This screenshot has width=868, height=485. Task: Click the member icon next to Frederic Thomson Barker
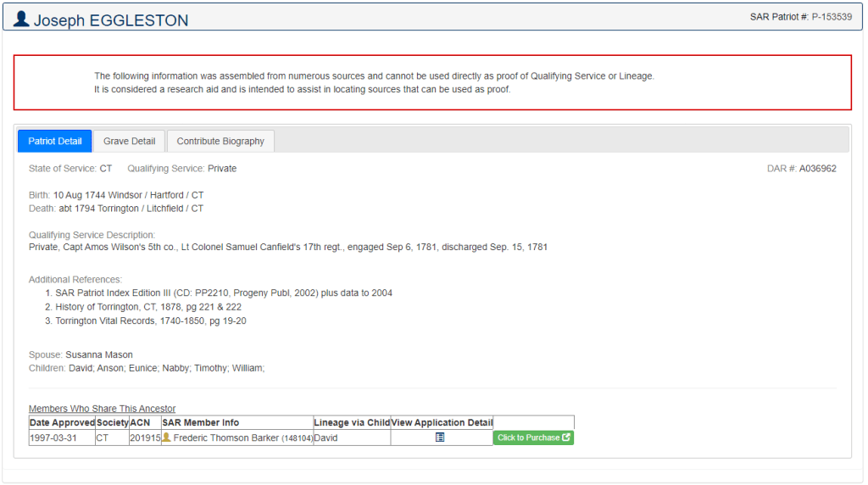[166, 438]
